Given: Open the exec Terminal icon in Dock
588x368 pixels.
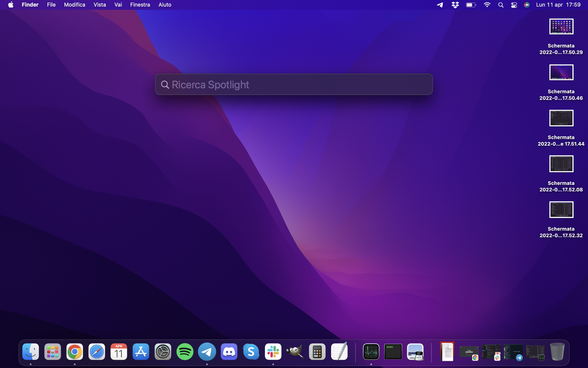Looking at the screenshot, I should pyautogui.click(x=393, y=352).
